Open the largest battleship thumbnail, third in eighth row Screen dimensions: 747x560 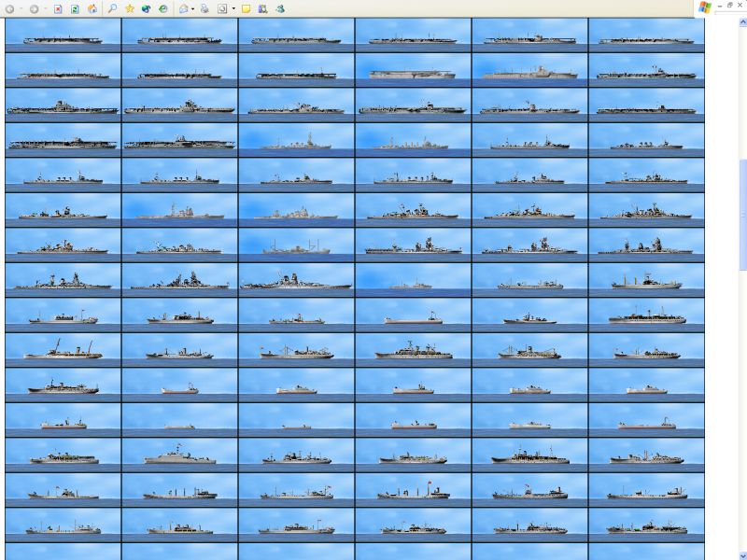click(x=296, y=280)
